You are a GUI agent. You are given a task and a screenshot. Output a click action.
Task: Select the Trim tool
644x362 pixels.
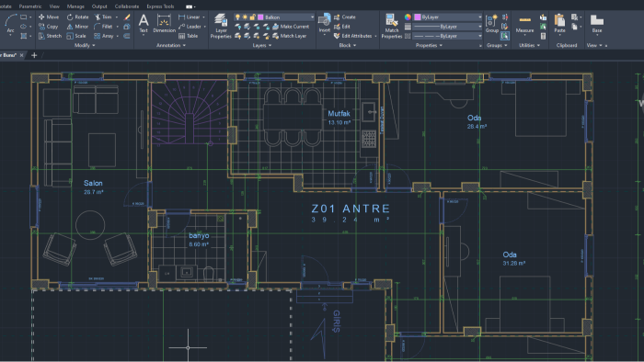pyautogui.click(x=103, y=17)
